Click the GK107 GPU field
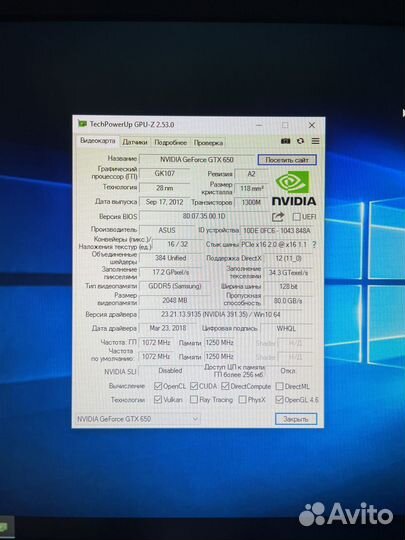405x540 pixels. point(164,173)
